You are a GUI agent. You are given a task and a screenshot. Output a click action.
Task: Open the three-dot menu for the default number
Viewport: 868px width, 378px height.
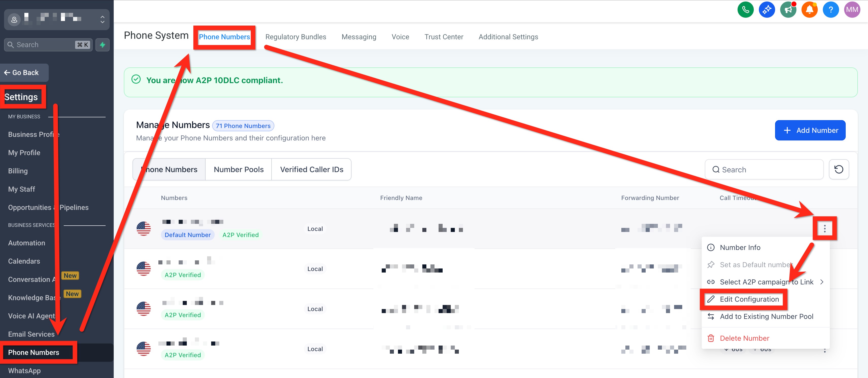825,229
